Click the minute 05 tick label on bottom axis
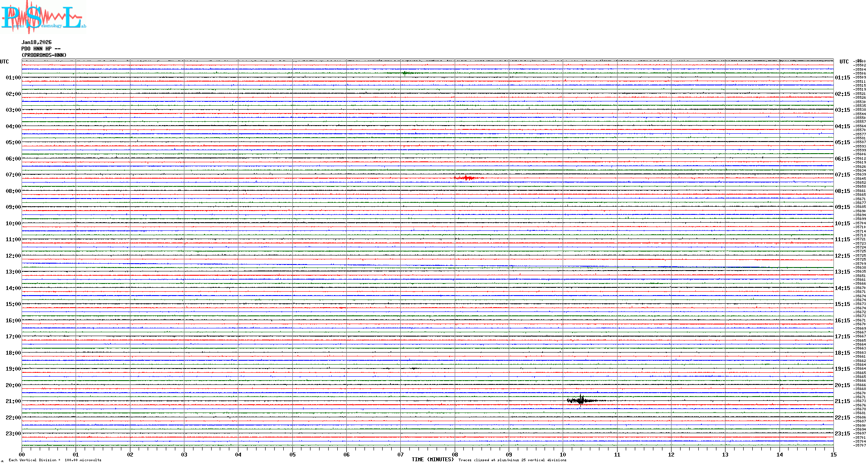This screenshot has width=868, height=466. click(x=292, y=455)
